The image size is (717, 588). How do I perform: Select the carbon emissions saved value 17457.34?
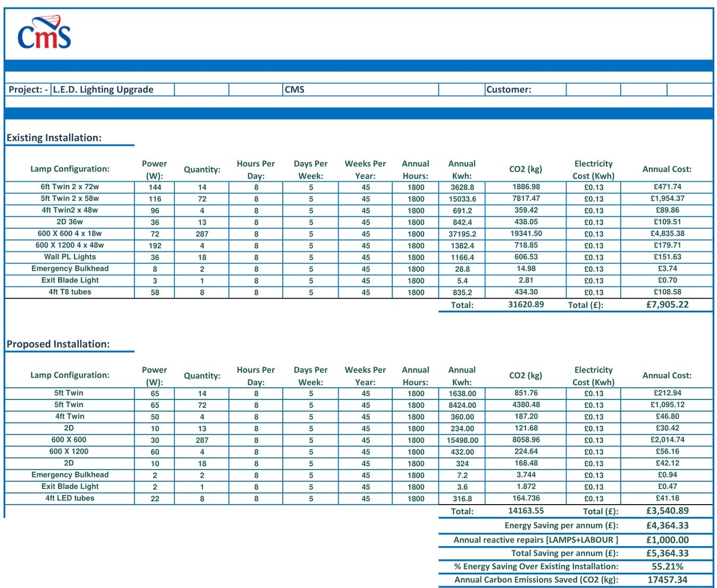click(x=668, y=580)
